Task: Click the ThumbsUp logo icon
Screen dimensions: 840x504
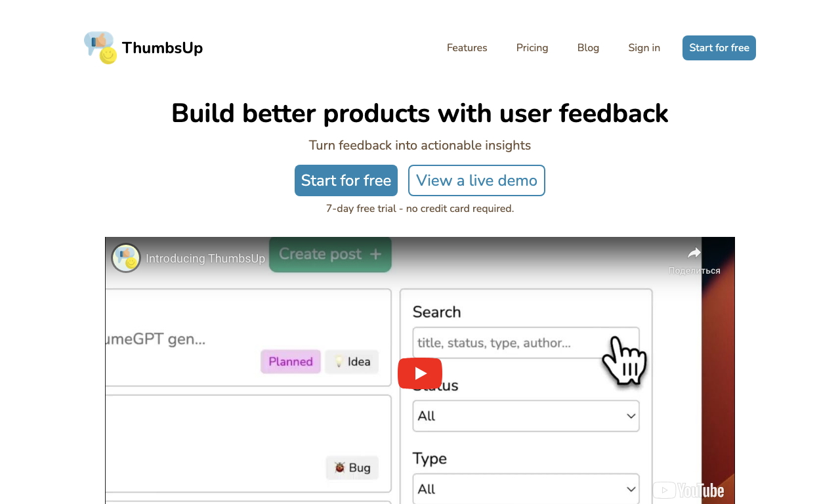Action: [100, 48]
